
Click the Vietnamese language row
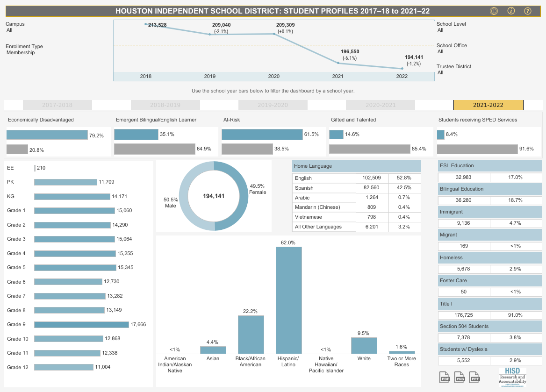(357, 217)
